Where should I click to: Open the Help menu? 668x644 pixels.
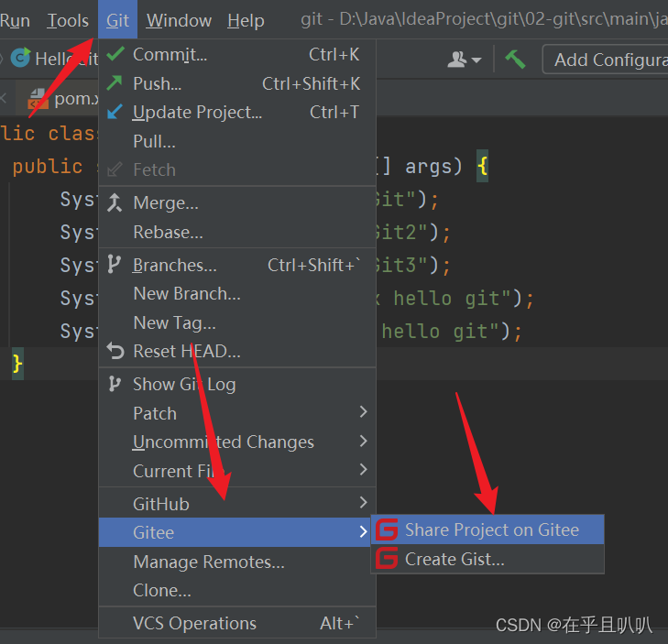point(246,20)
